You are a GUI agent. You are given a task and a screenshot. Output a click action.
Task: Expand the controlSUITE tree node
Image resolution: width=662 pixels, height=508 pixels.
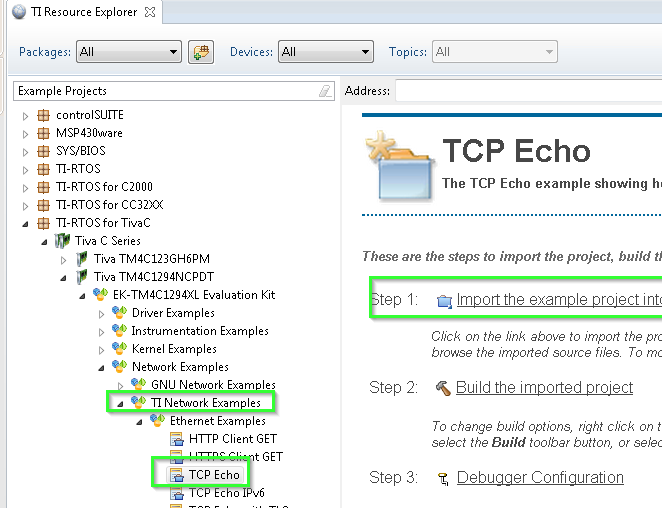[25, 116]
